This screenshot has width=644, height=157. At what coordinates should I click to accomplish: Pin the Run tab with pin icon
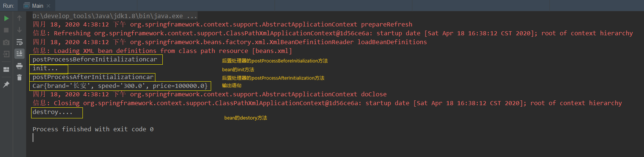(x=6, y=85)
